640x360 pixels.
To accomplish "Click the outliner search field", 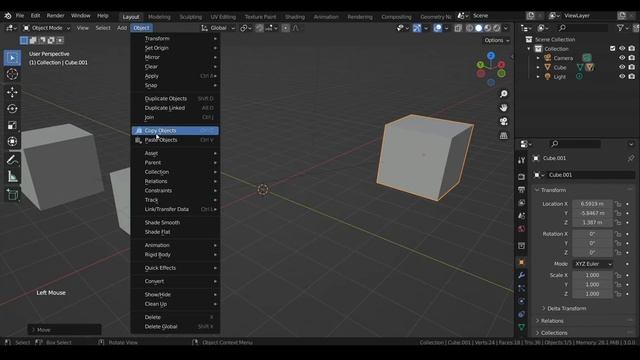I will click(583, 28).
